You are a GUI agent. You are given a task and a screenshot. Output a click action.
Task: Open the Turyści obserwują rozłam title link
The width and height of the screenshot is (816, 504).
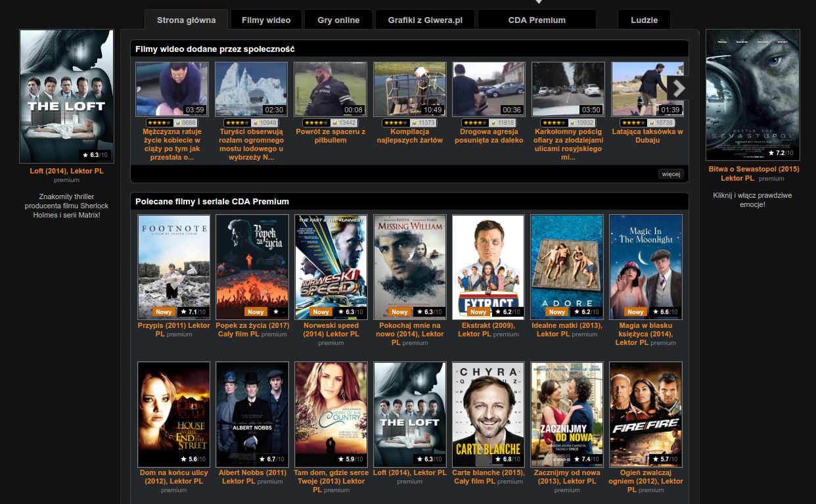pos(251,145)
